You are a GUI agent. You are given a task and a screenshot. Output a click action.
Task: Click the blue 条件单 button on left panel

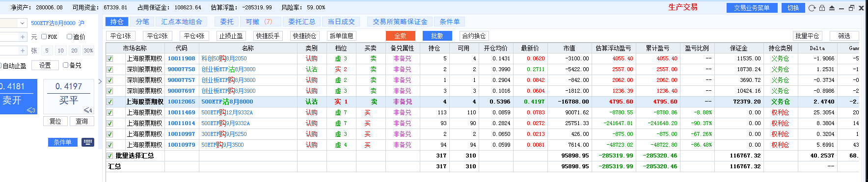point(63,142)
